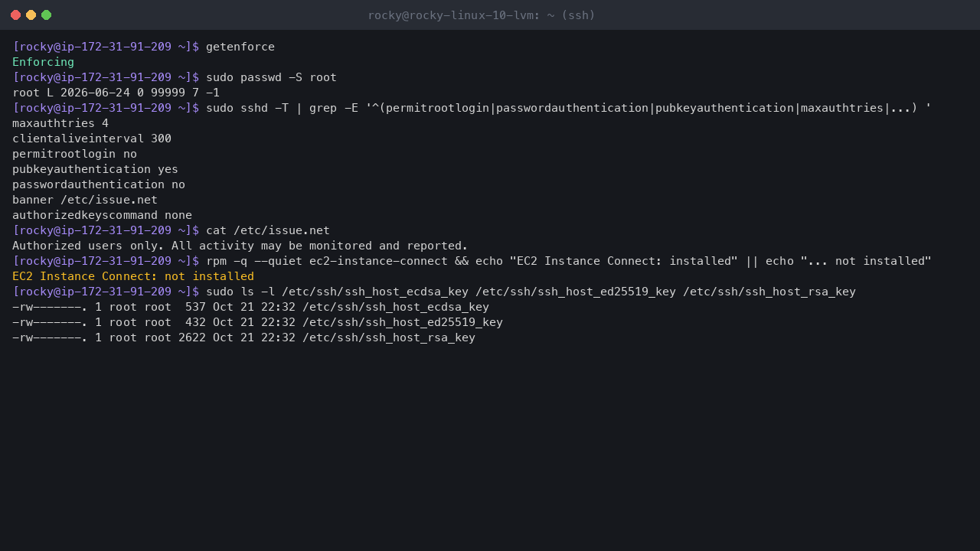Screen dimensions: 980x551
Task: Select the pubkeyauthentication yes line
Action: pyautogui.click(x=95, y=169)
